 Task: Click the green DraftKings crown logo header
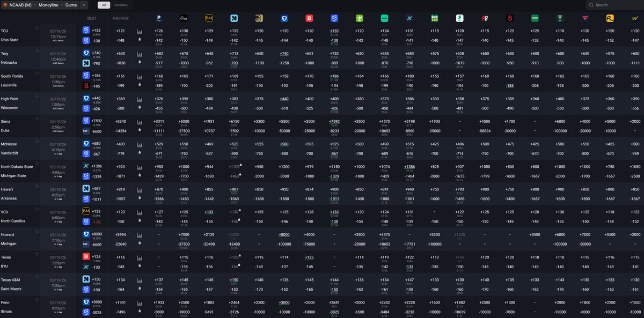click(x=360, y=18)
